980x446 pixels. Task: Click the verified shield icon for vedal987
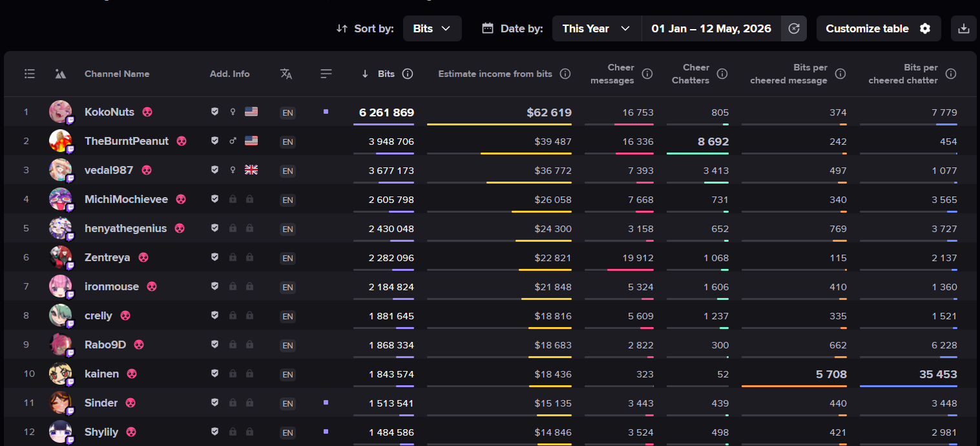coord(214,170)
